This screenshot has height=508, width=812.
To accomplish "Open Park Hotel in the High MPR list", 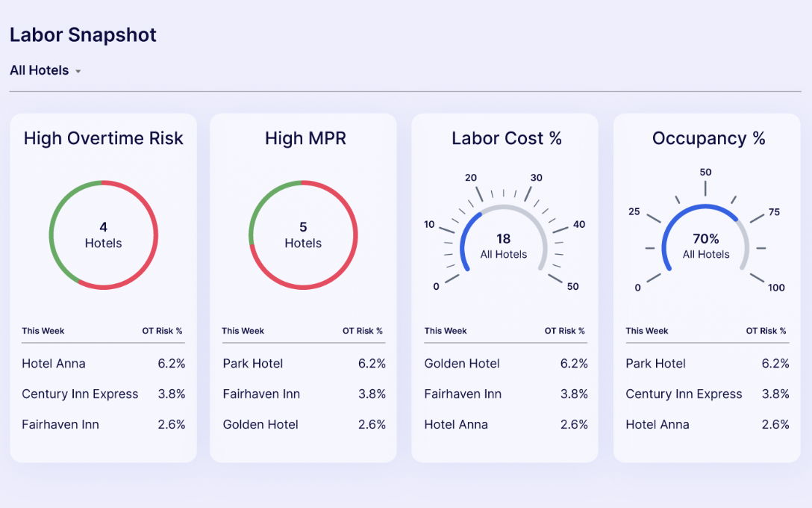I will tap(253, 364).
